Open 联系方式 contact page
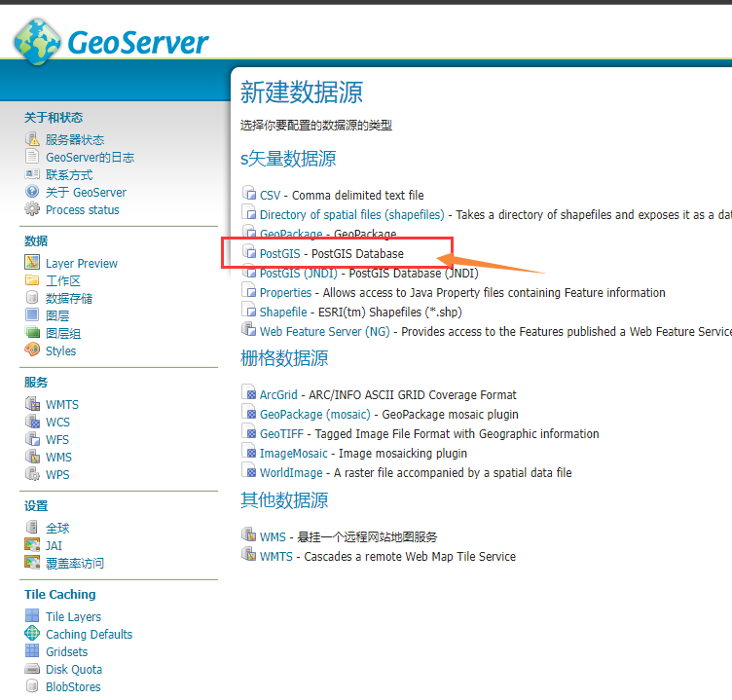Screen dimensions: 732x700 69,175
